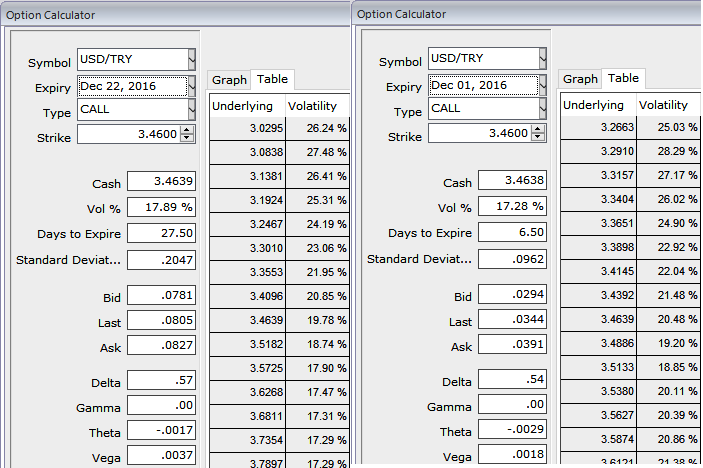Image resolution: width=703 pixels, height=468 pixels.
Task: Open the Type CALL dropdown in the right calculator
Action: pyautogui.click(x=542, y=108)
